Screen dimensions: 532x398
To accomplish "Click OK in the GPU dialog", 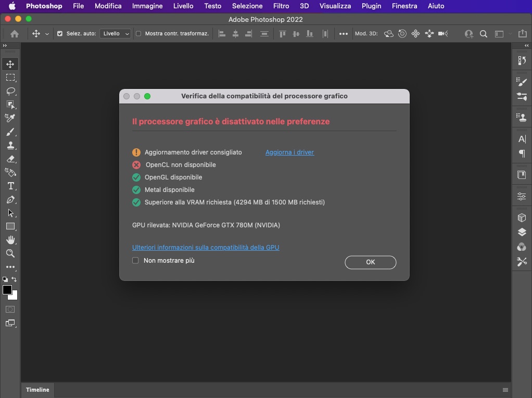I will pyautogui.click(x=371, y=262).
